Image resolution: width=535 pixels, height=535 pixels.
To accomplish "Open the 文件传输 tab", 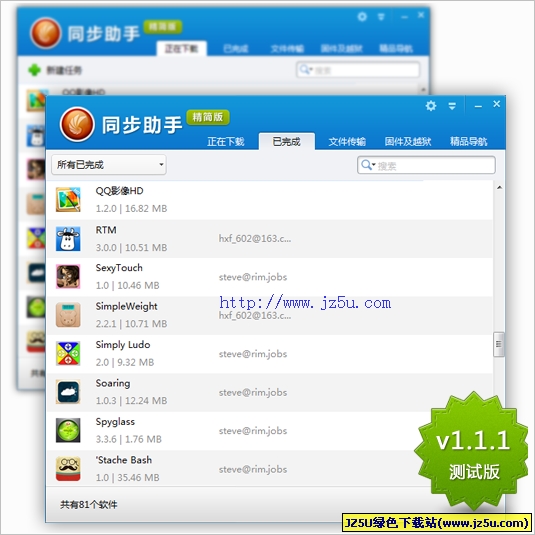I will pos(347,142).
